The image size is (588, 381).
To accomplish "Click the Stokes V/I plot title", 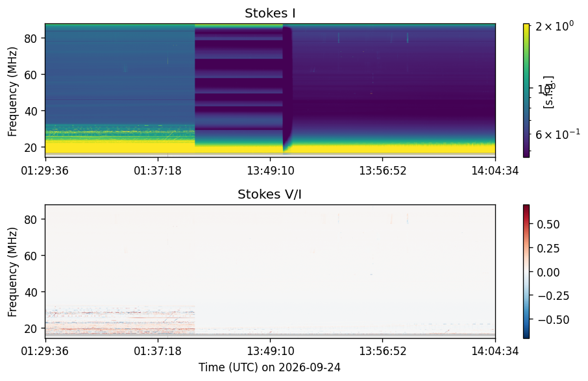I will pyautogui.click(x=269, y=194).
